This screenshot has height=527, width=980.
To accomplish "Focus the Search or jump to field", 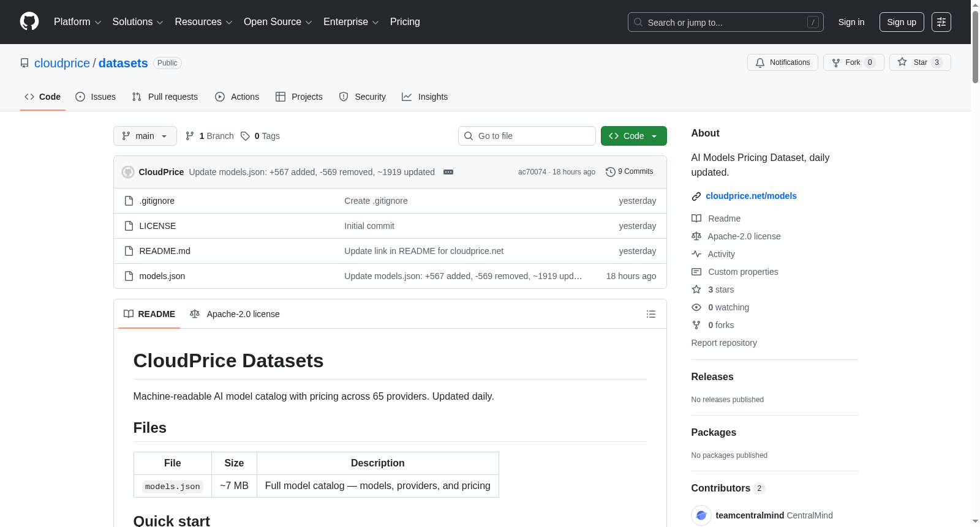I will click(726, 22).
